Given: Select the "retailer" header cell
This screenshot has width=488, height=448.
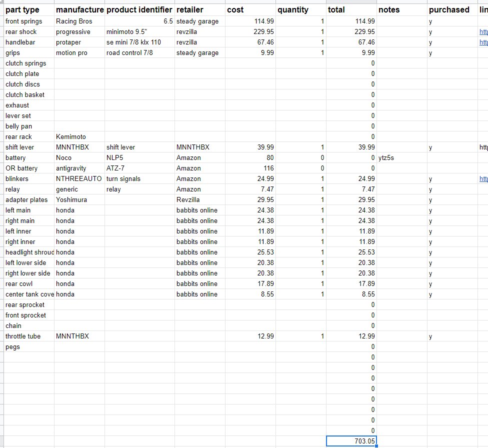Looking at the screenshot, I should pos(200,10).
